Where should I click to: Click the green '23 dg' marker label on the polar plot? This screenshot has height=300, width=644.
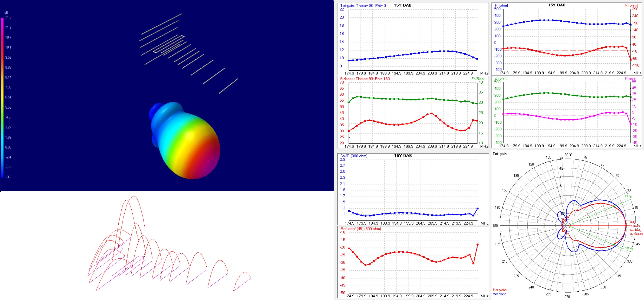pos(628,196)
